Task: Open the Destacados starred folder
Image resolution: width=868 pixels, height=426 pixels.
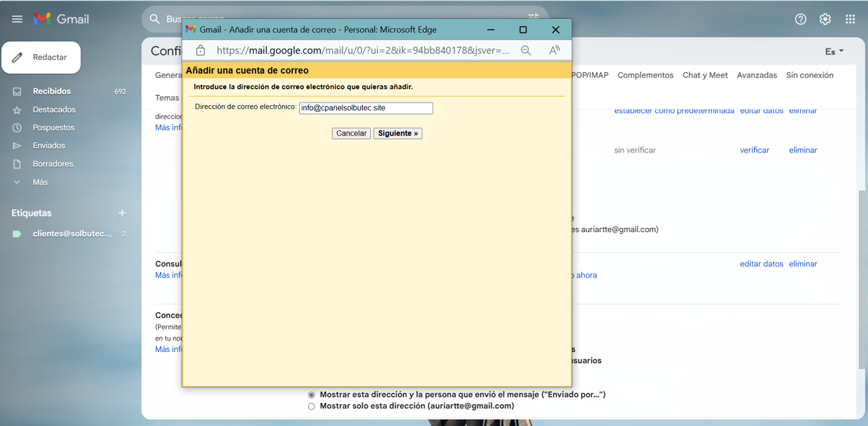Action: [x=54, y=109]
